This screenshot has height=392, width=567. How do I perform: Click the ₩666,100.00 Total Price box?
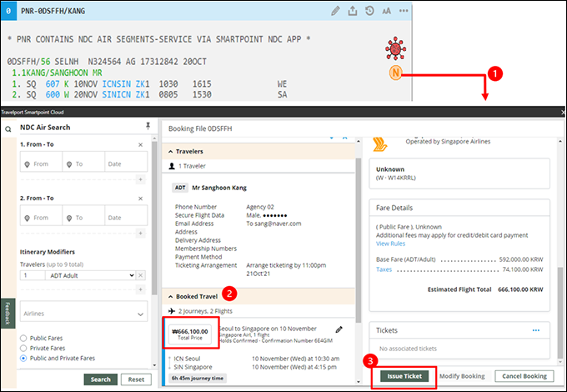click(190, 334)
